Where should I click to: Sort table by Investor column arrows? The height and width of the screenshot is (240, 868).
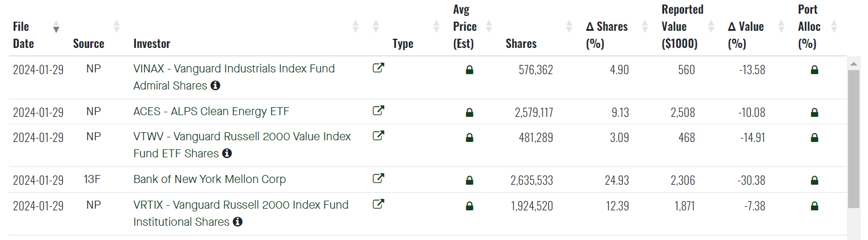(x=356, y=26)
